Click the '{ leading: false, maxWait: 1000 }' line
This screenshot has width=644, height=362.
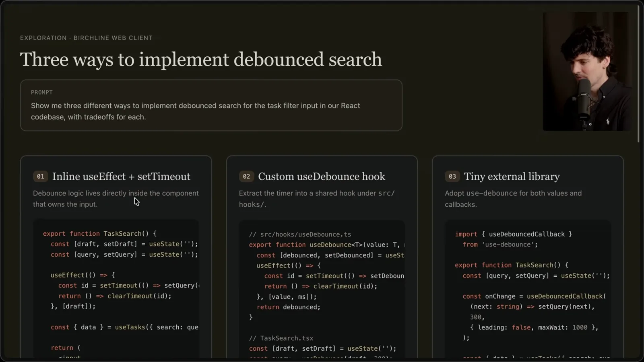534,327
